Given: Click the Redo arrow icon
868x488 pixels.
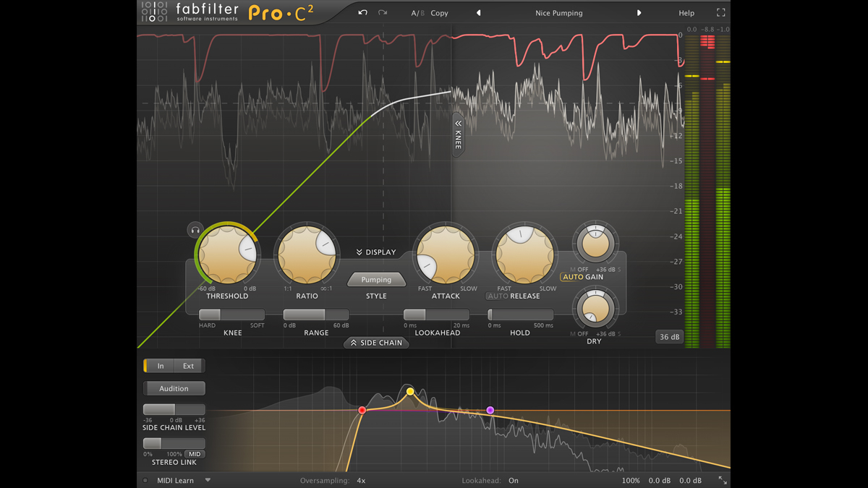Looking at the screenshot, I should coord(383,12).
